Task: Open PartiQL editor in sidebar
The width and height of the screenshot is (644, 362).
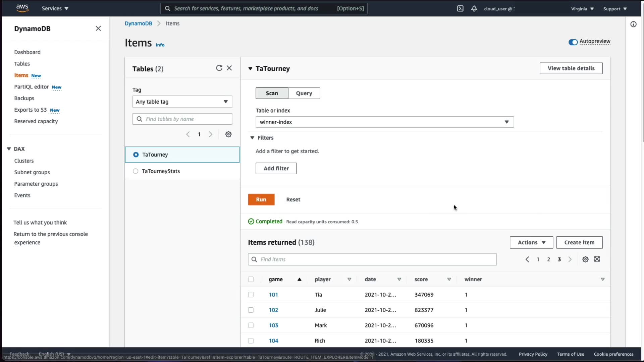Action: click(x=32, y=87)
